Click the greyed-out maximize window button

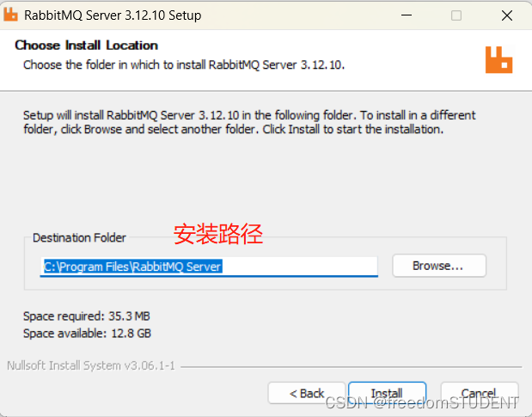click(x=456, y=15)
